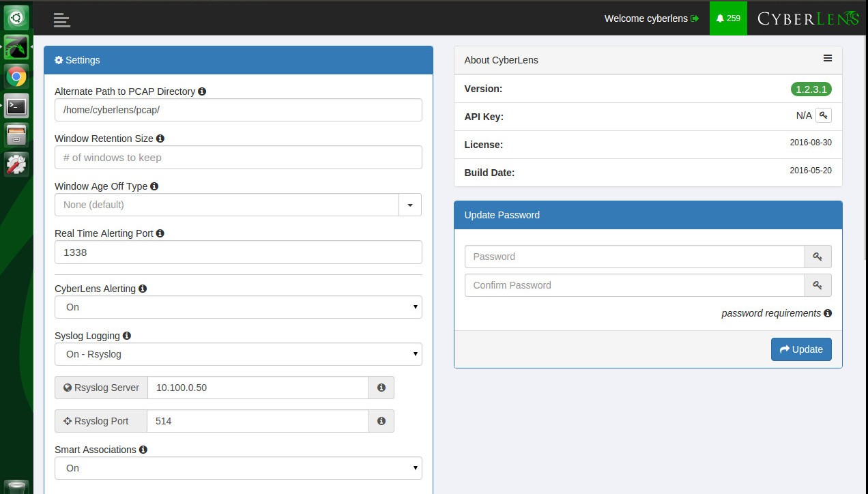Click the Window Retention Size input
Image resolution: width=868 pixels, height=494 pixels.
[238, 158]
